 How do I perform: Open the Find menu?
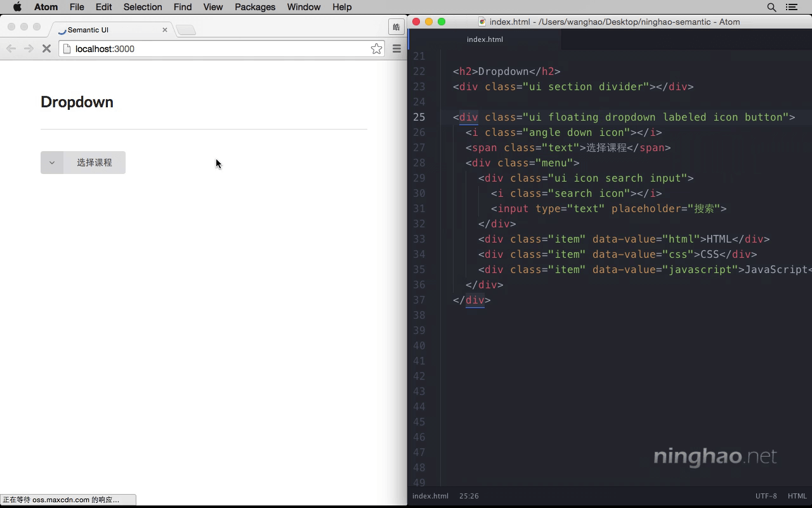coord(183,7)
